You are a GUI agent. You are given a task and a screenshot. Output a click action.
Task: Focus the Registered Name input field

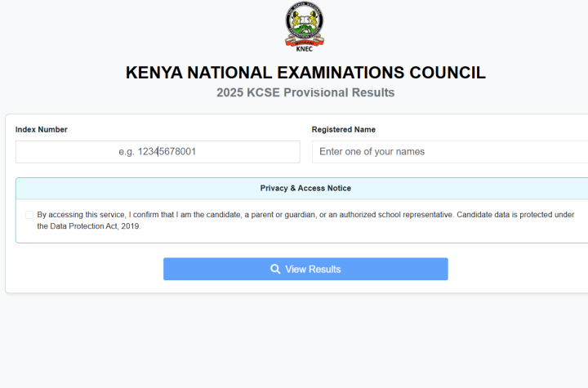449,152
